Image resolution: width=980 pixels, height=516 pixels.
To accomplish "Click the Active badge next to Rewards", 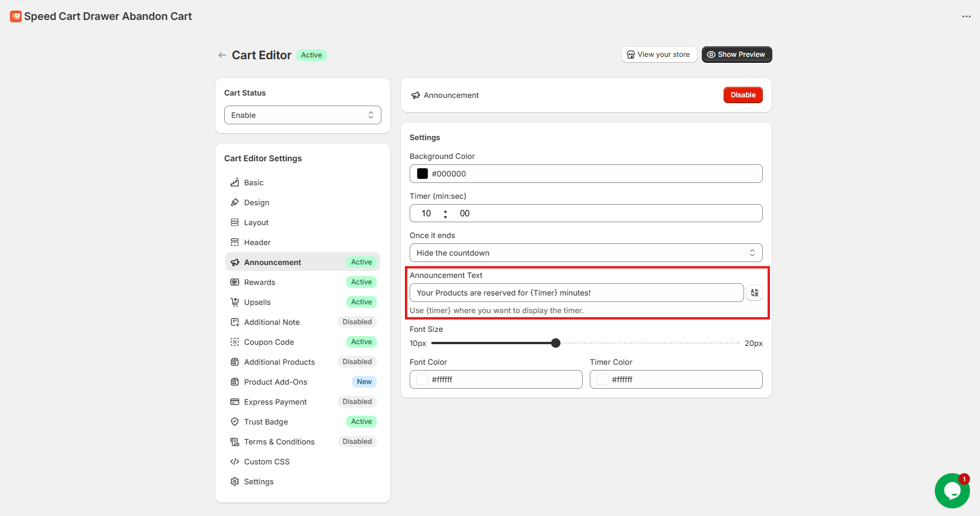I will (361, 282).
